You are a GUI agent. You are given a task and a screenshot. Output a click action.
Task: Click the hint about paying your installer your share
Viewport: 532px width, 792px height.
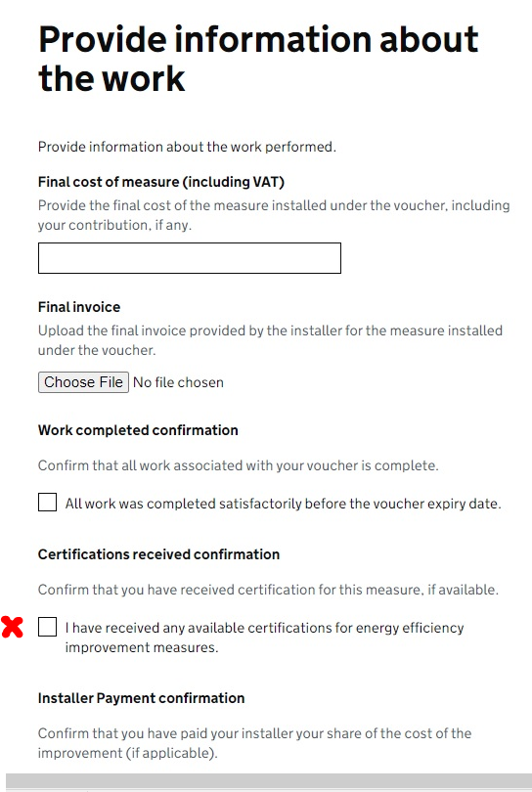(254, 743)
